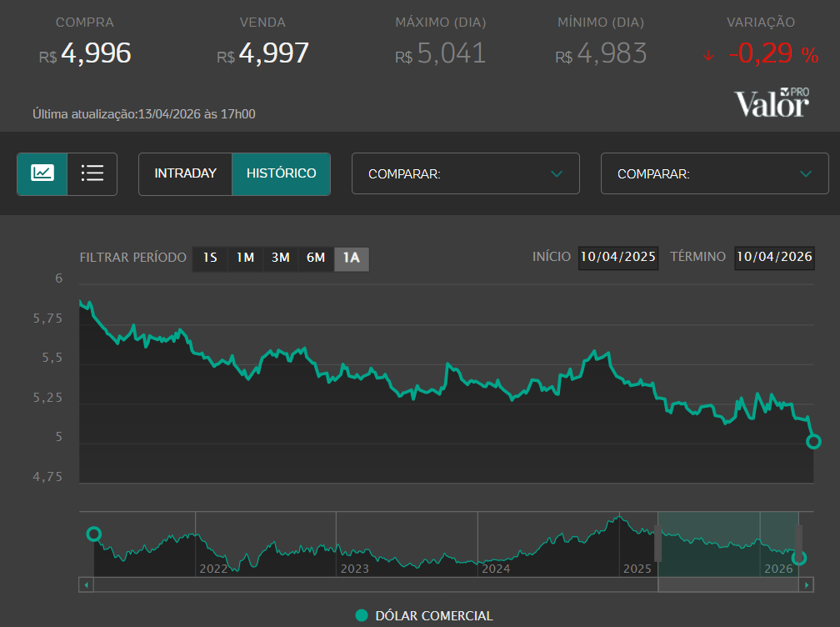
Task: Switch to chart view icon
Action: 42,173
